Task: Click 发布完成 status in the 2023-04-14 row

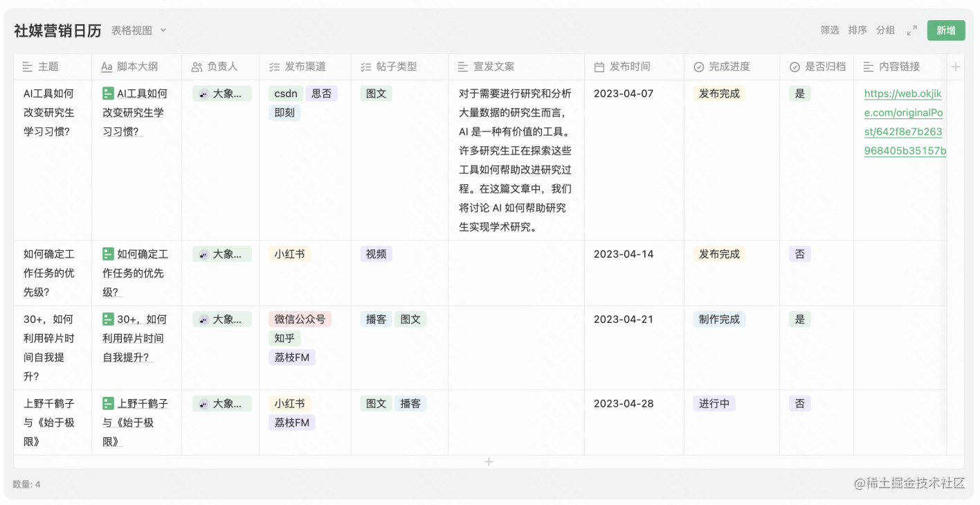Action: click(719, 254)
